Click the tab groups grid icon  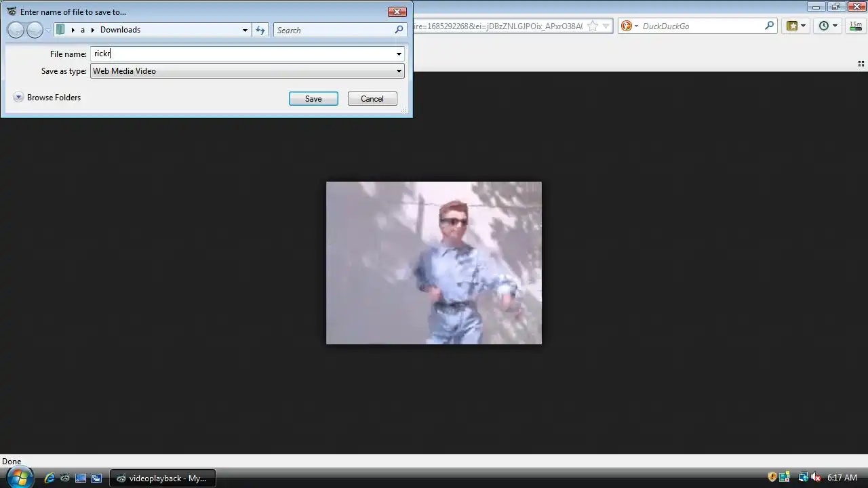coord(861,64)
